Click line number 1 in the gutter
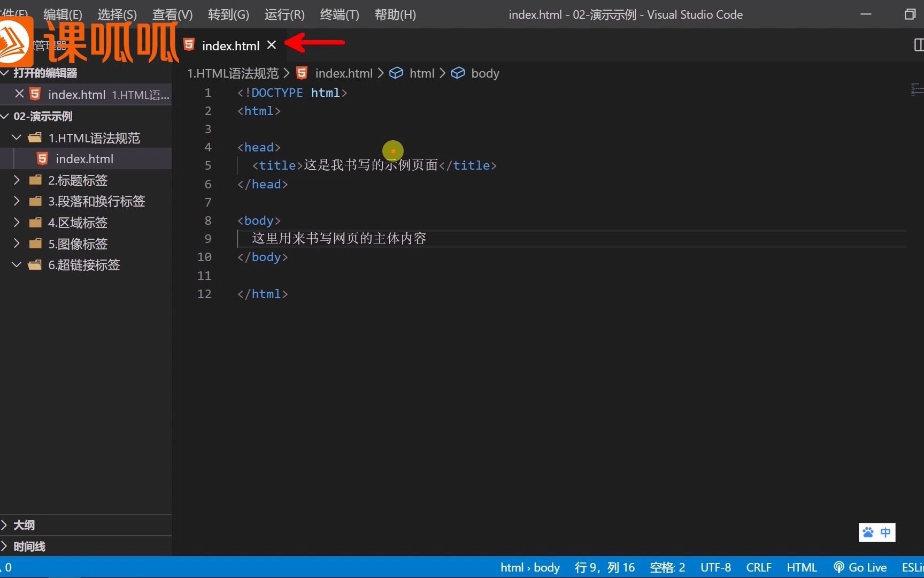This screenshot has height=578, width=924. [208, 93]
